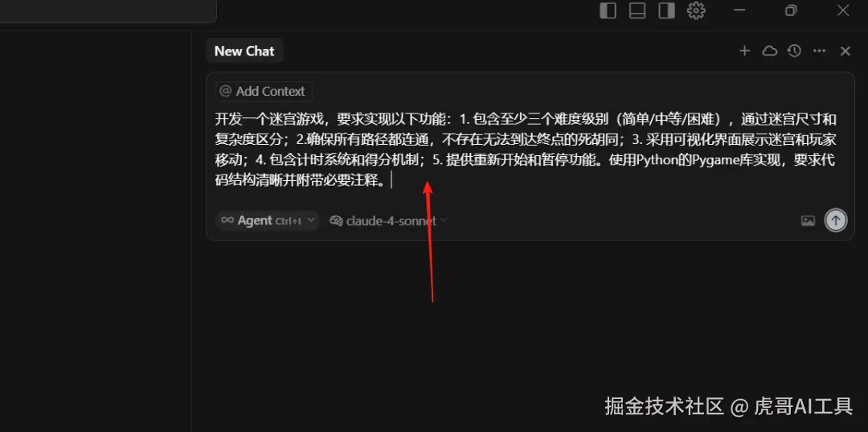The width and height of the screenshot is (868, 432).
Task: Restore down the application window
Action: 791,10
